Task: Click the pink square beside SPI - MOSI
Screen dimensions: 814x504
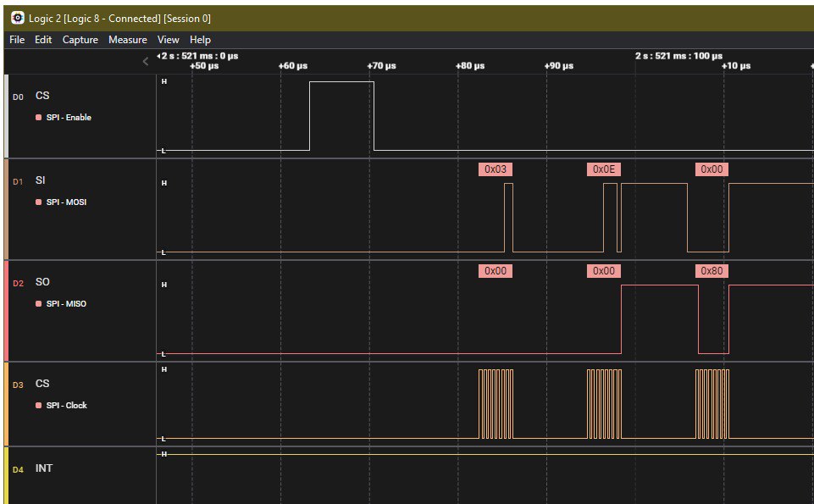Action: pos(39,202)
